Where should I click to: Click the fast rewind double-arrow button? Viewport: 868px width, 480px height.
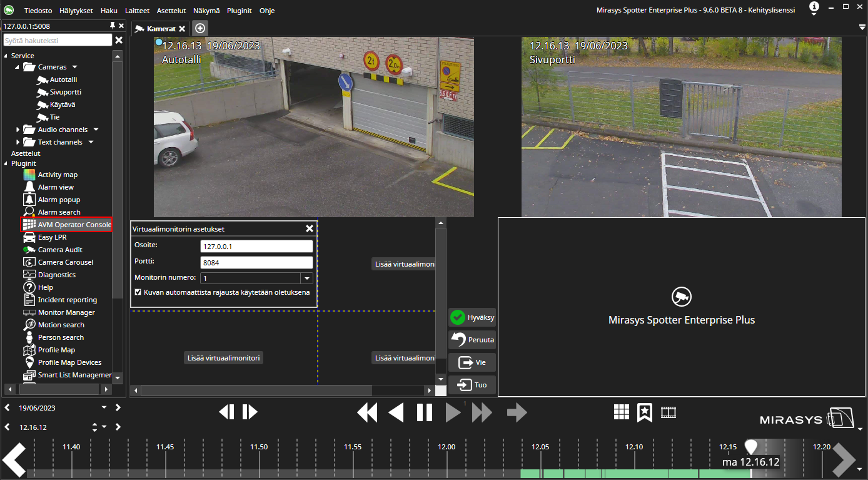pyautogui.click(x=367, y=412)
